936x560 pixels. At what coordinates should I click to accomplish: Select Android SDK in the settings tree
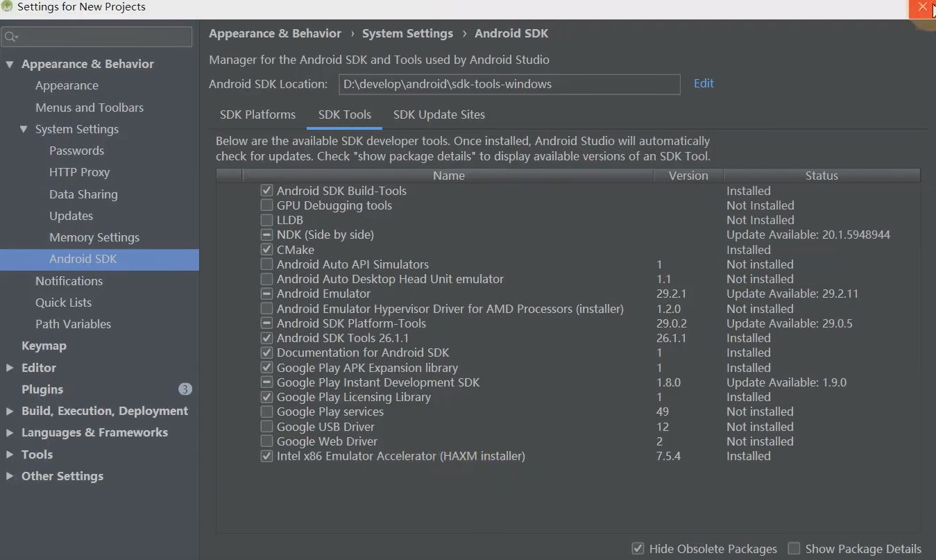tap(99, 259)
